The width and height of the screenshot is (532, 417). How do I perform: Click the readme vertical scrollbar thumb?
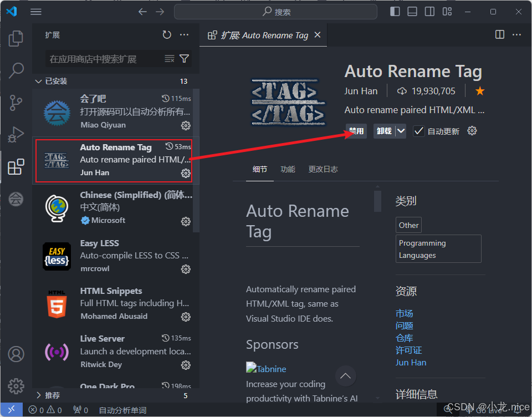tap(377, 201)
